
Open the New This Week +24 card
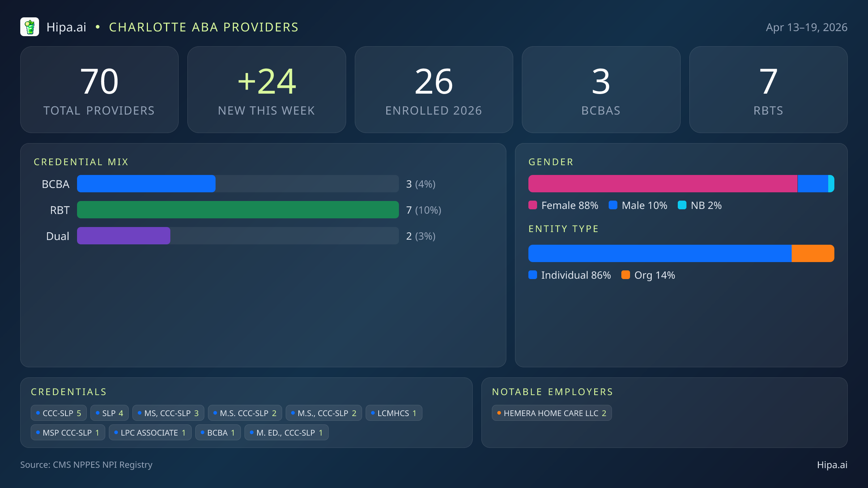pyautogui.click(x=267, y=90)
